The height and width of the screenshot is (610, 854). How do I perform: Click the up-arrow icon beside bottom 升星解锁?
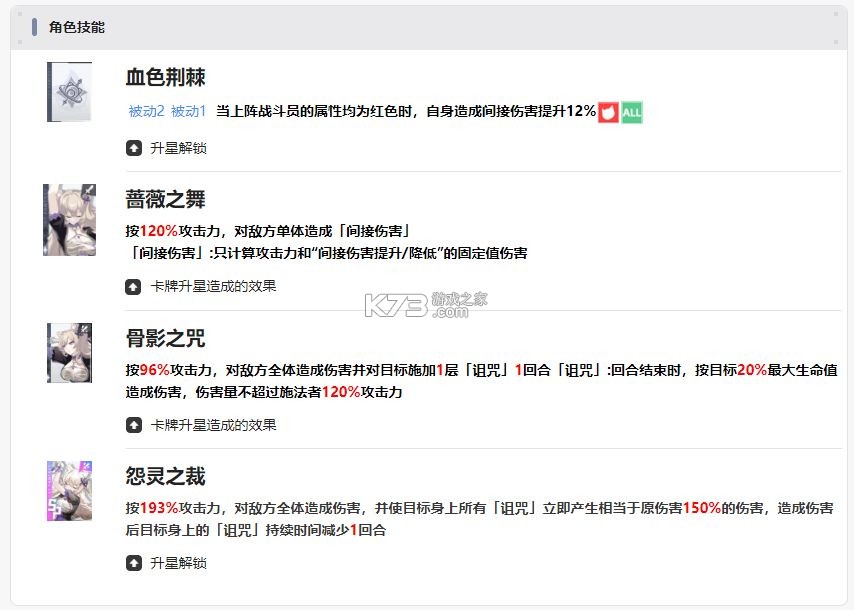pos(132,563)
